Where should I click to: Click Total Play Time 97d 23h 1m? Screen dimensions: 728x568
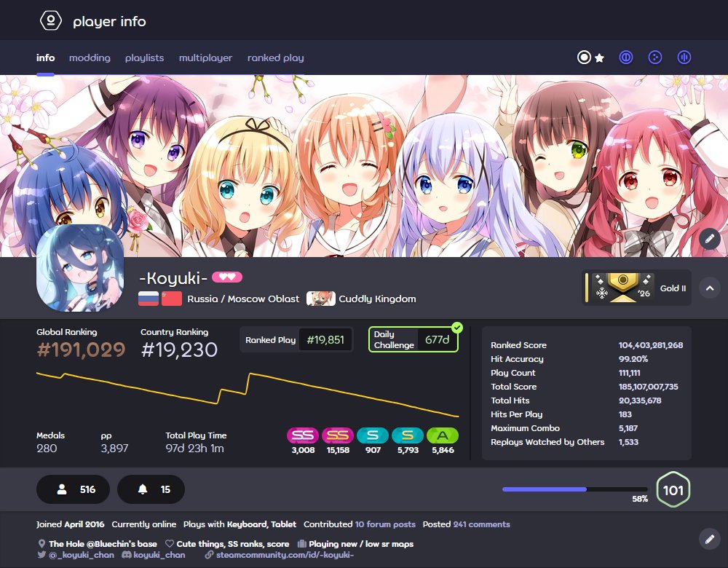pos(194,448)
